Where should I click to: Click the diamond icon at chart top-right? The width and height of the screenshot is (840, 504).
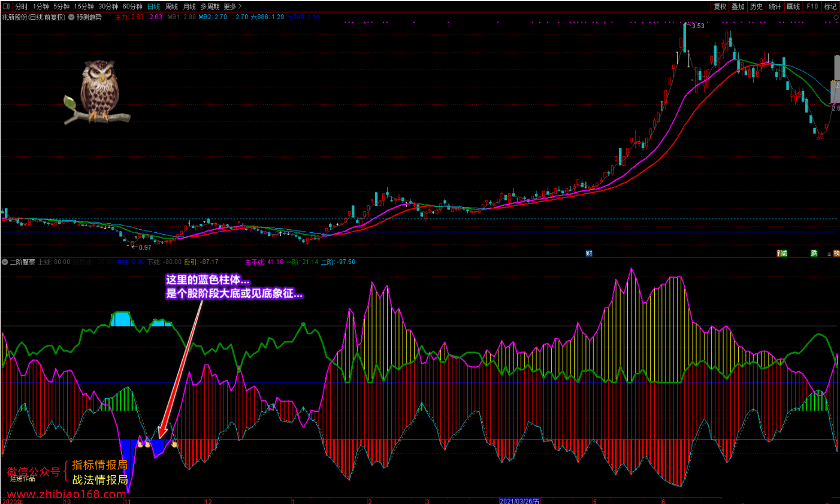pos(836,17)
